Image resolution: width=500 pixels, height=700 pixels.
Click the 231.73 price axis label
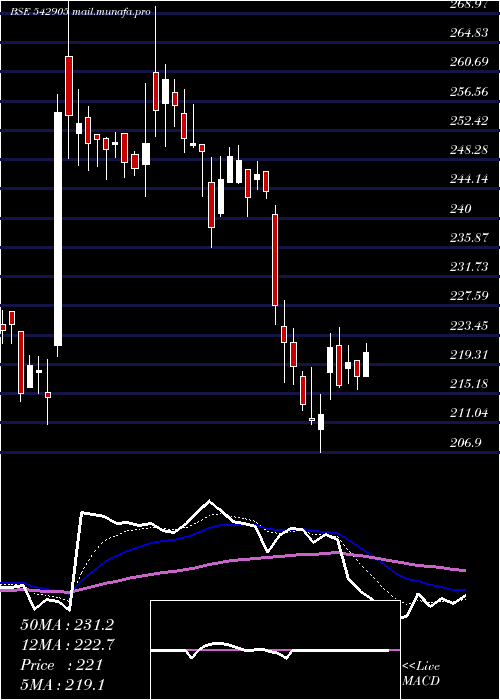click(x=468, y=267)
